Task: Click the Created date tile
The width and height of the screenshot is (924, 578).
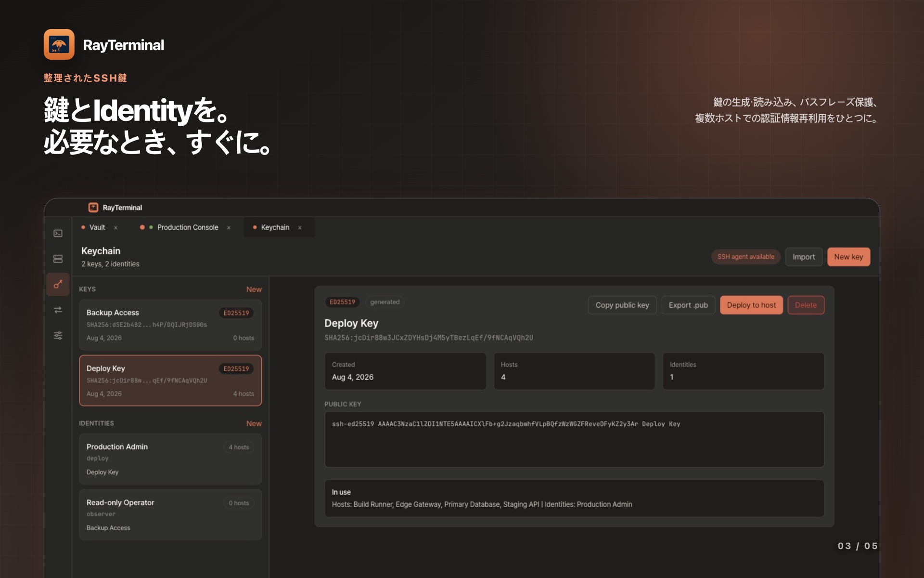Action: (x=405, y=371)
